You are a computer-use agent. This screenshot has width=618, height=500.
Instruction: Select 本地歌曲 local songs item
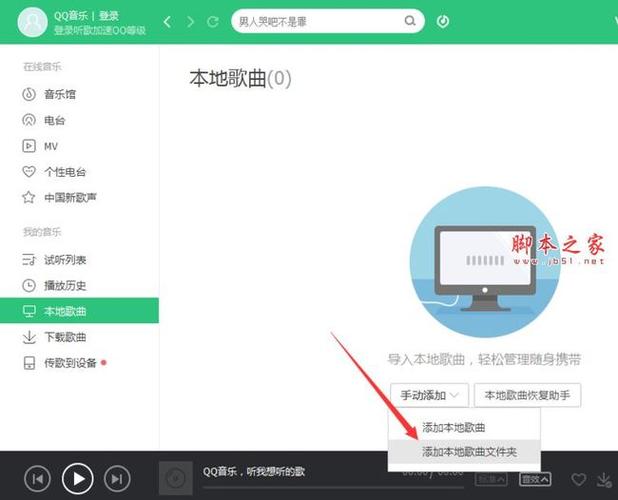[79, 311]
